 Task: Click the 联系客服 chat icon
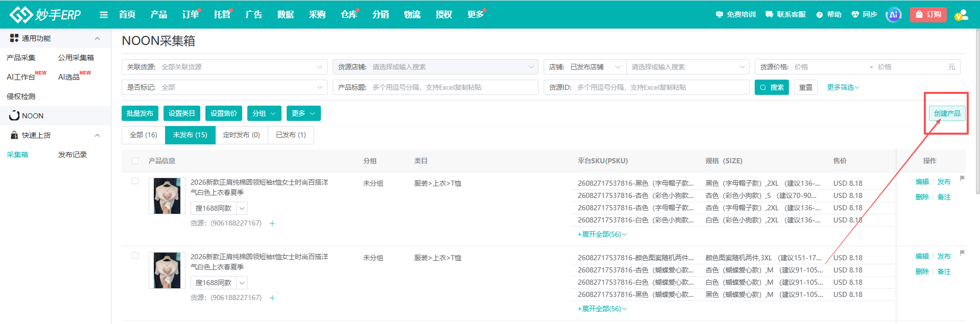769,15
